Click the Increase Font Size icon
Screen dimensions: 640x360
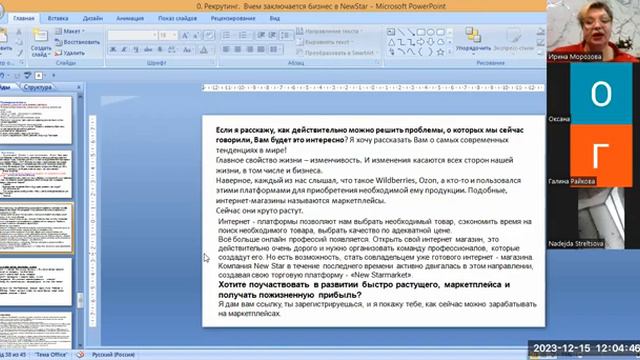(185, 36)
